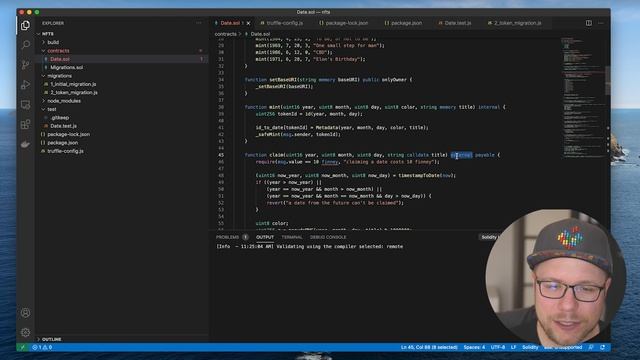Click the setBaseURI function name on line 34
This screenshot has height=360, width=640.
pyautogui.click(x=284, y=80)
